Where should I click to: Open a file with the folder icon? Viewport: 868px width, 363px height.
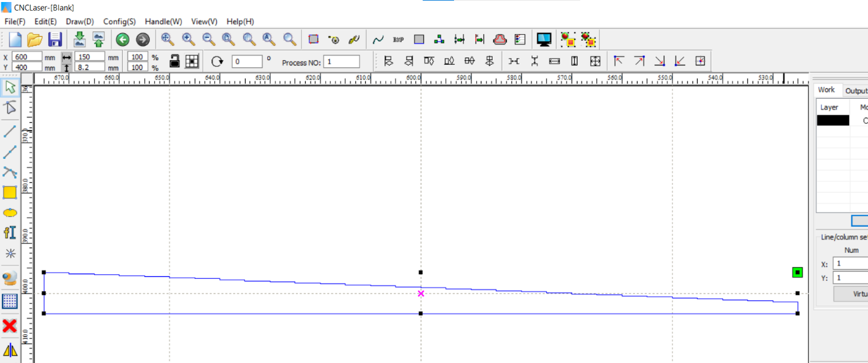click(x=35, y=39)
